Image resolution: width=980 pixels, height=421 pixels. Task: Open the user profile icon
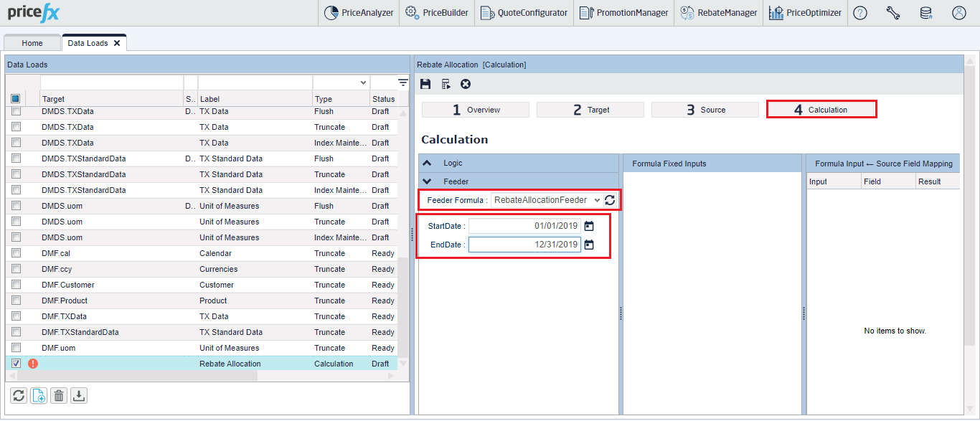pyautogui.click(x=958, y=13)
